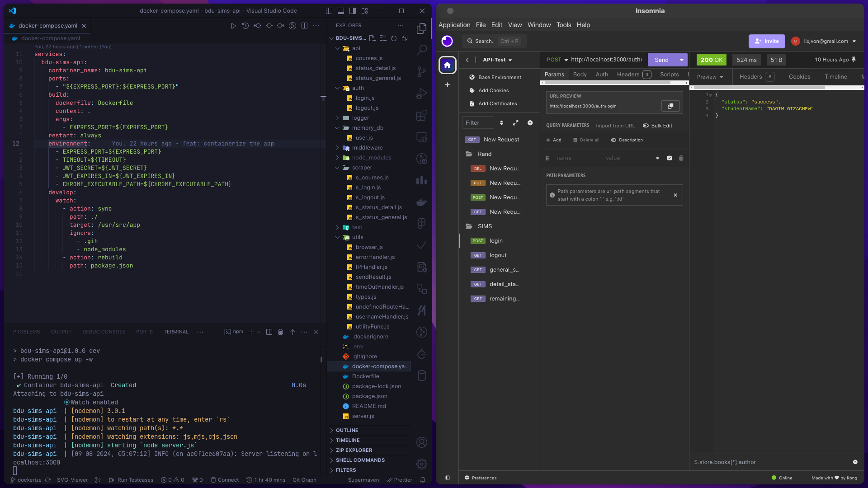The width and height of the screenshot is (868, 488).
Task: Click the plus icon in Insomnia left rail
Action: [x=447, y=85]
